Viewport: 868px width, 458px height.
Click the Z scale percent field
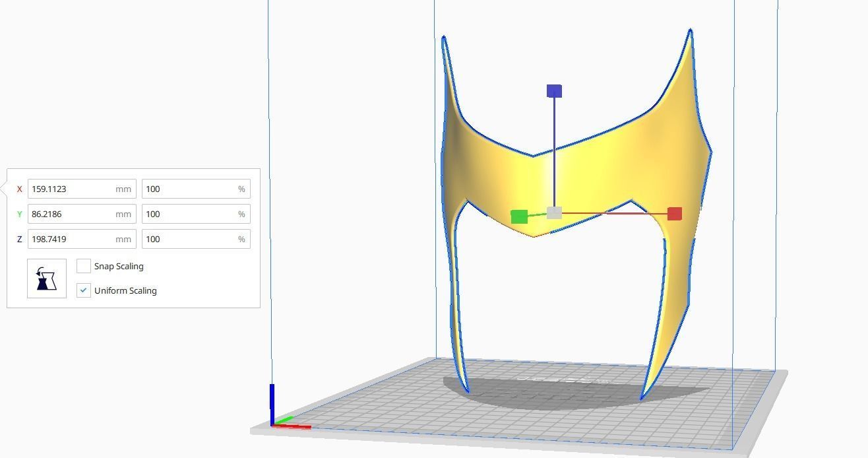pos(196,239)
